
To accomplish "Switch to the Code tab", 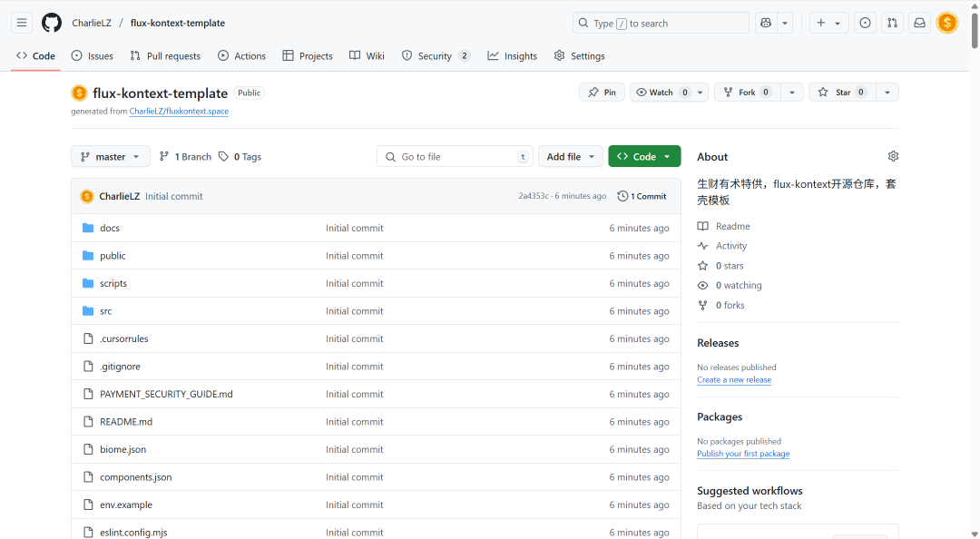I will 35,55.
